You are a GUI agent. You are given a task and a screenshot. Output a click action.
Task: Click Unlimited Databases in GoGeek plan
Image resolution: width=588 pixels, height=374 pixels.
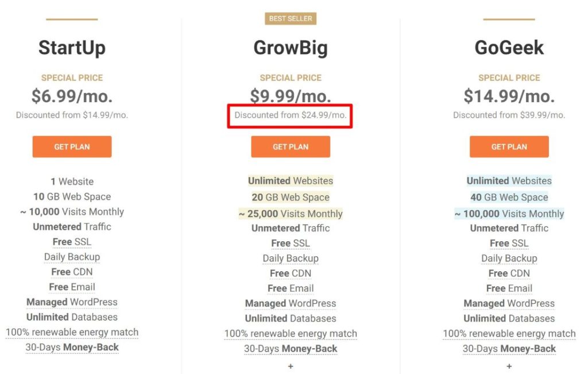[x=509, y=318]
